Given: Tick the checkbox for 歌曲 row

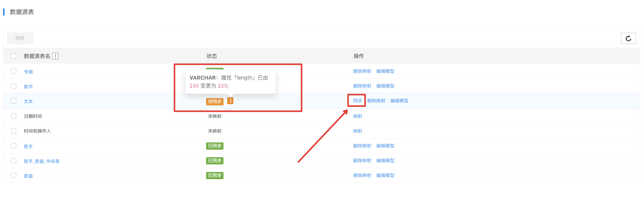Looking at the screenshot, I should pyautogui.click(x=14, y=175).
